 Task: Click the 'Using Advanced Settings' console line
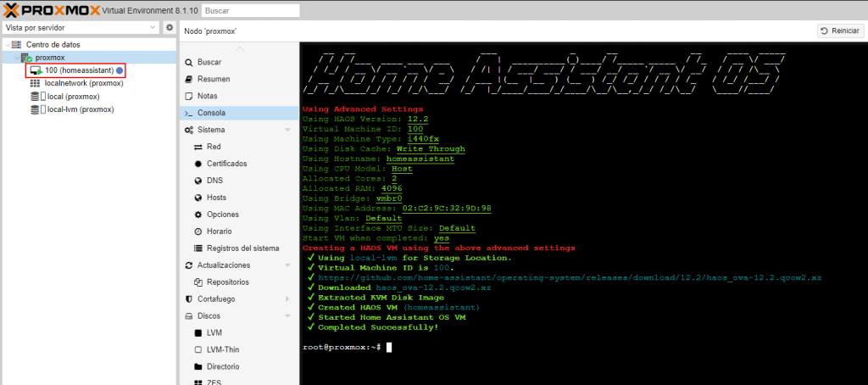tap(363, 109)
